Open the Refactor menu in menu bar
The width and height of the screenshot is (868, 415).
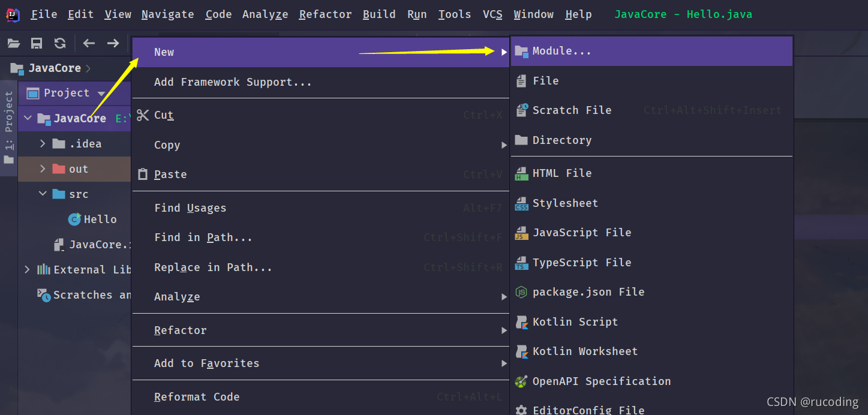(325, 14)
